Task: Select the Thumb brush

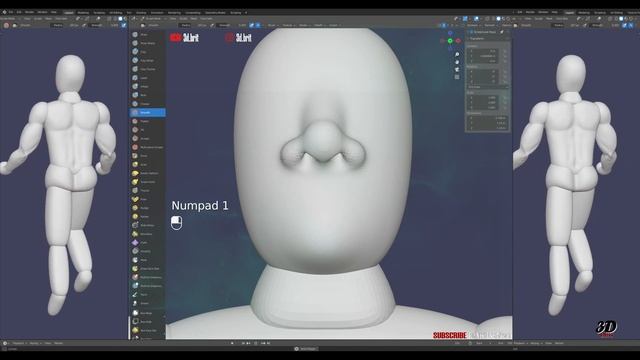Action: (x=147, y=191)
